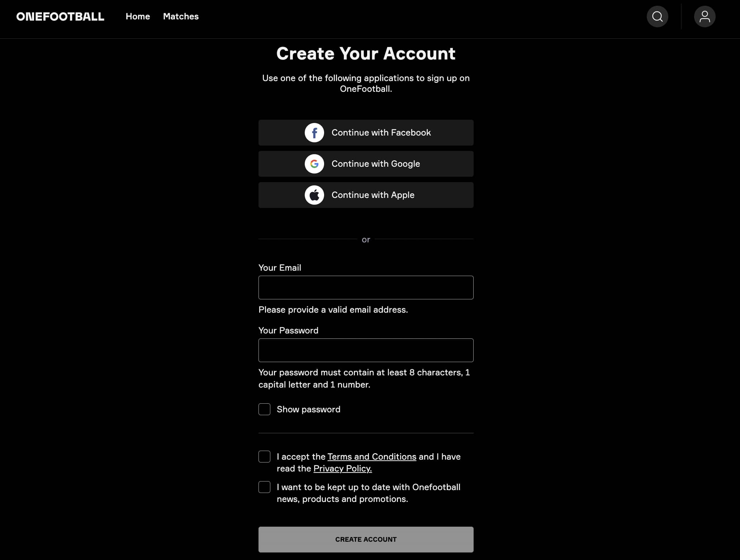Enable the Show password checkbox
The width and height of the screenshot is (740, 560).
264,409
